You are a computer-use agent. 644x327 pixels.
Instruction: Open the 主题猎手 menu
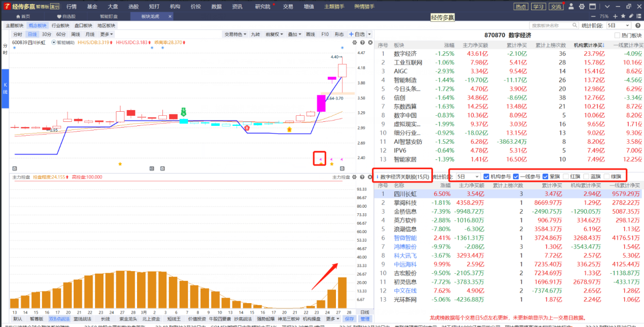[334, 7]
